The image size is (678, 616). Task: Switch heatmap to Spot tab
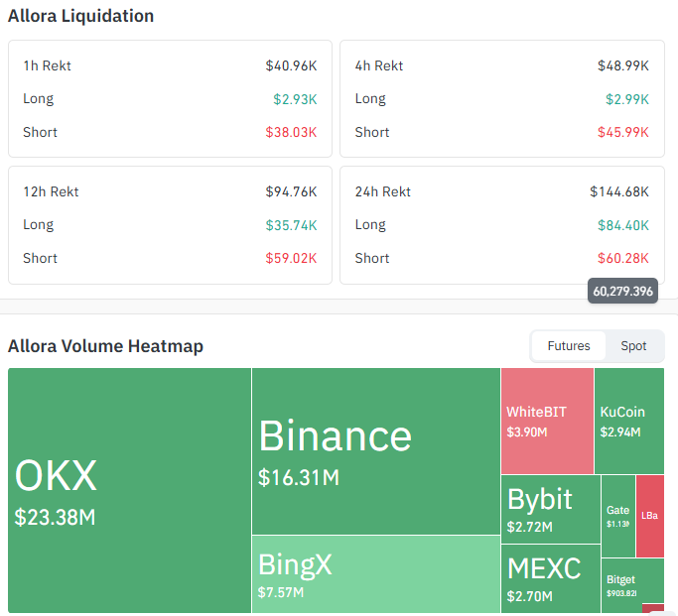(633, 346)
